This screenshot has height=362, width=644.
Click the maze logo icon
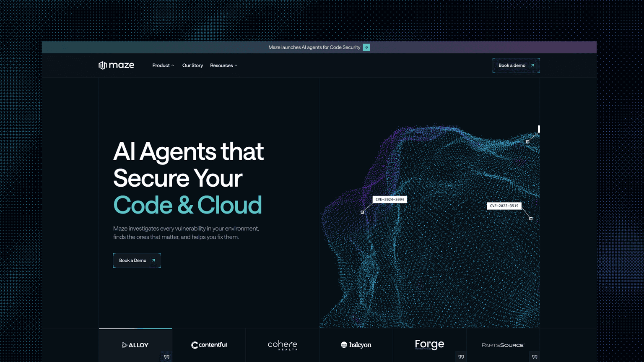102,65
